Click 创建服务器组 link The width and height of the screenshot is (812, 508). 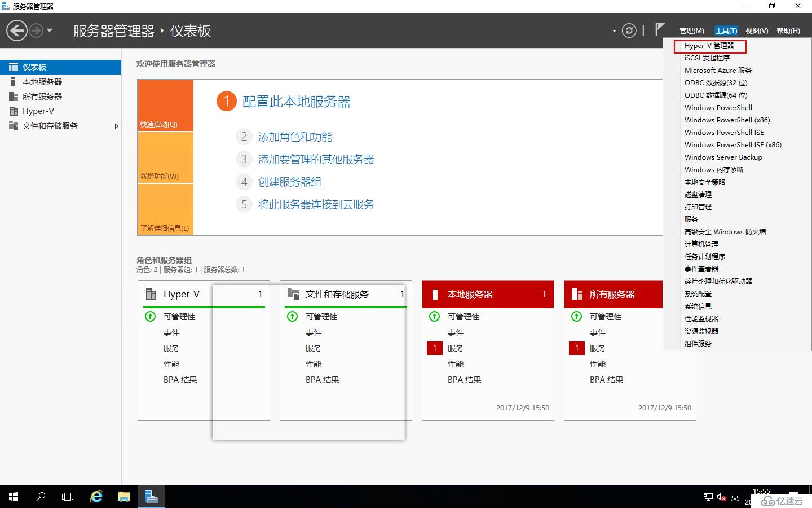290,182
